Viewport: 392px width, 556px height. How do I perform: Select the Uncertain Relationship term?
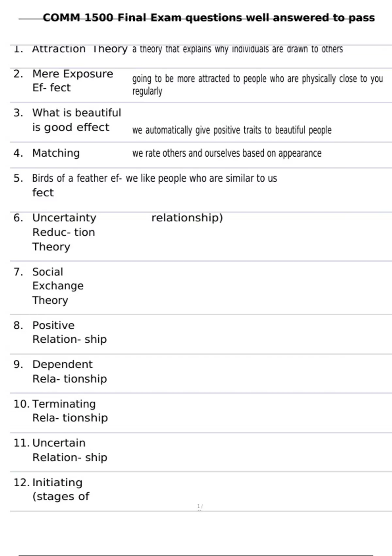coord(70,450)
